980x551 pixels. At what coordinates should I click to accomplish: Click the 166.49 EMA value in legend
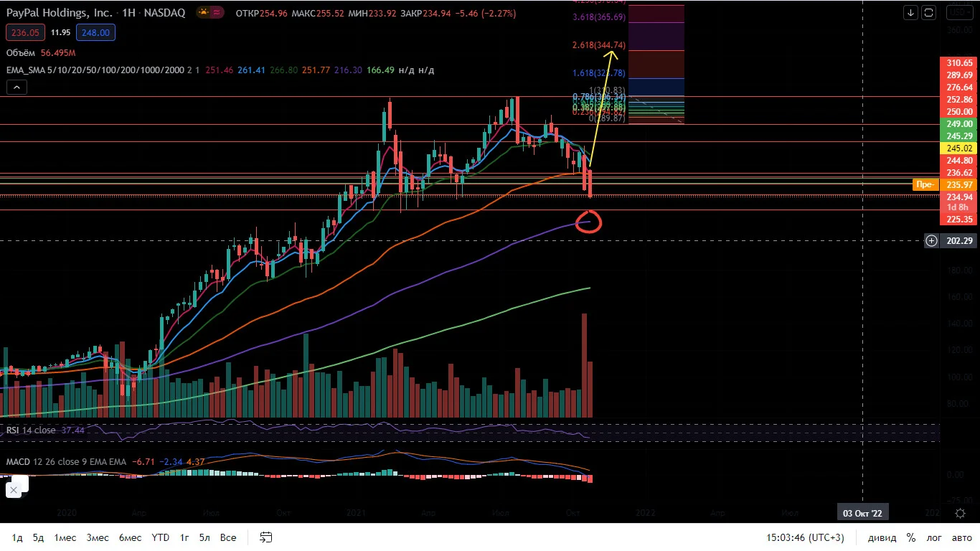pos(380,70)
